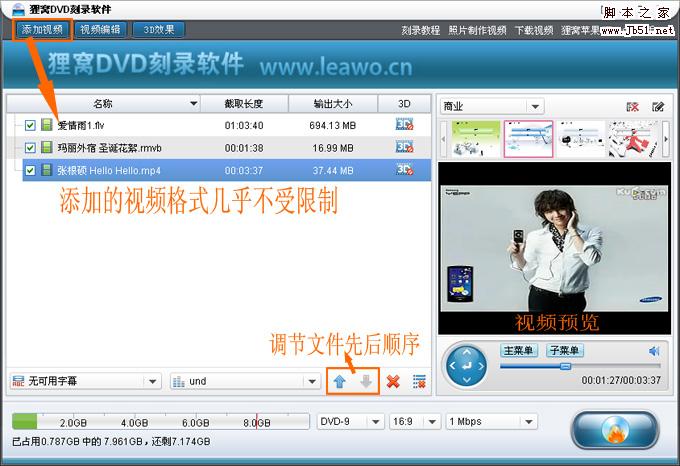The height and width of the screenshot is (466, 680).
Task: Click the preview playback progress slider
Action: point(580,366)
